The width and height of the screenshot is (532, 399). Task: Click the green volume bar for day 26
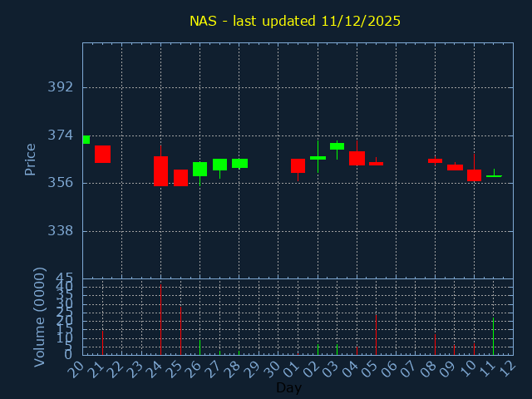click(199, 347)
